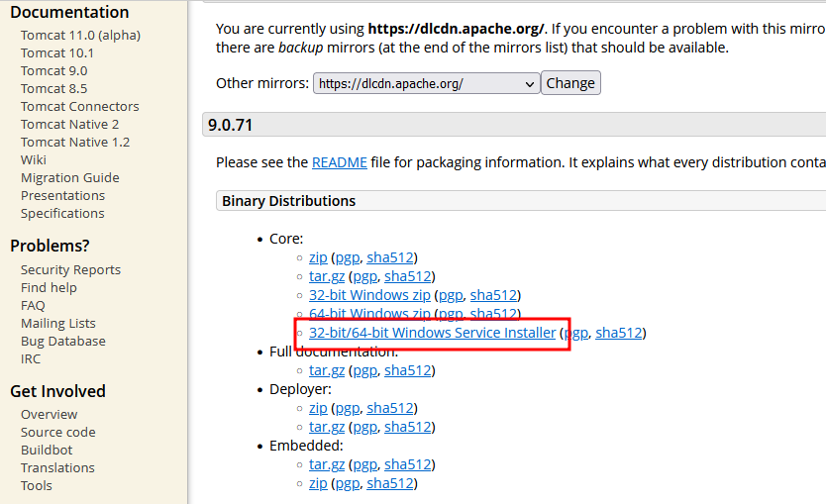The width and height of the screenshot is (826, 504).
Task: Open pgp signature for Core zip
Action: (x=348, y=258)
